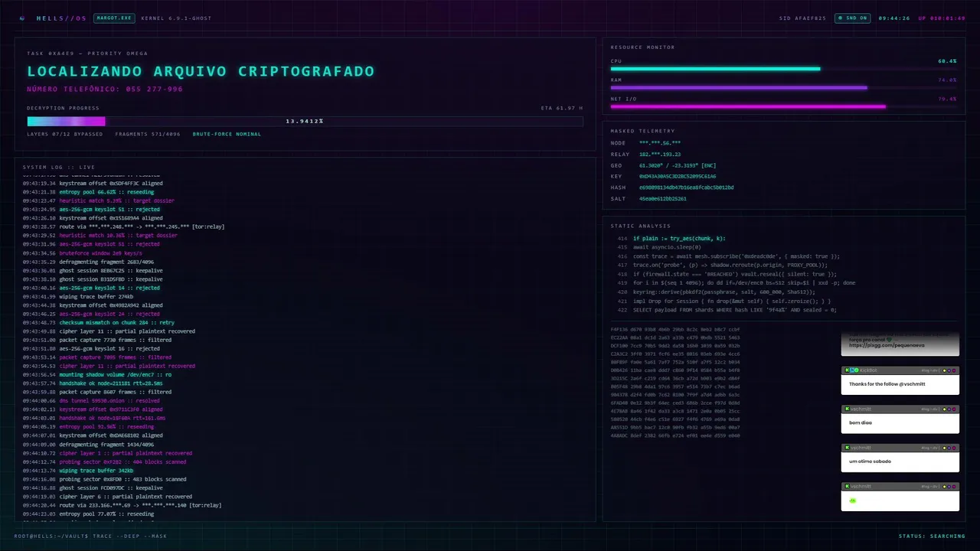Click the KickBot username in chat
This screenshot has width=980, height=551.
pos(868,370)
